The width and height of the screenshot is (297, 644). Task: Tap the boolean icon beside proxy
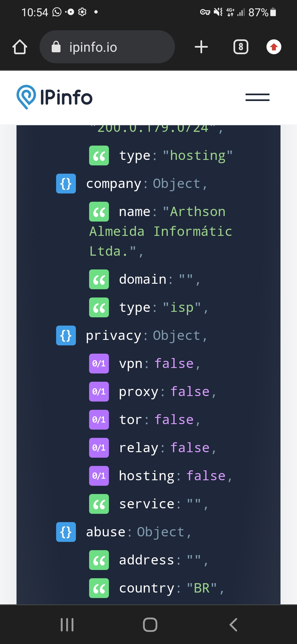click(99, 392)
